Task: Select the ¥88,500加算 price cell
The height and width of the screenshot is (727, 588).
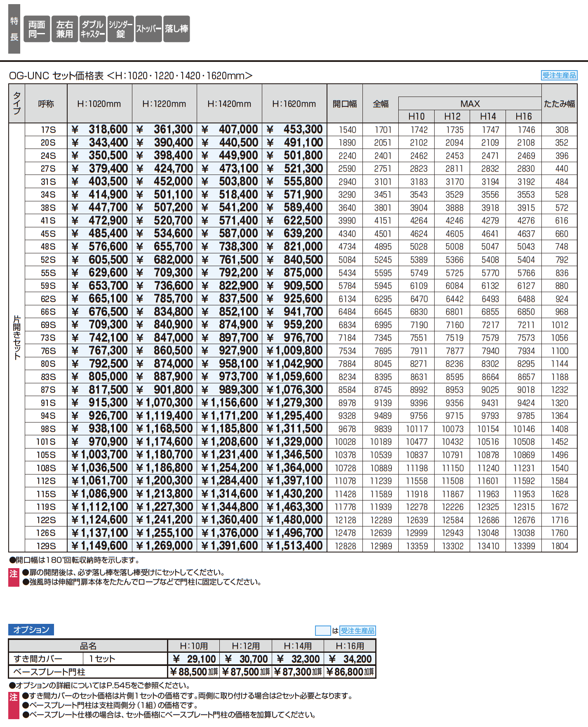Action: 194,672
